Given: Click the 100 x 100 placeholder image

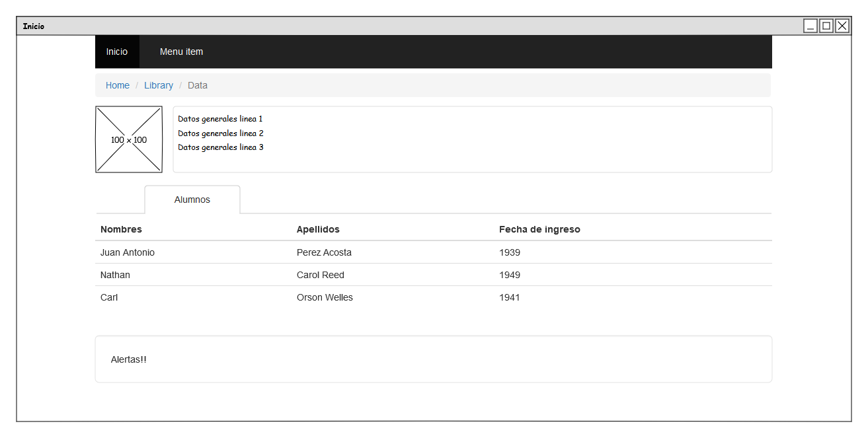Looking at the screenshot, I should 129,139.
